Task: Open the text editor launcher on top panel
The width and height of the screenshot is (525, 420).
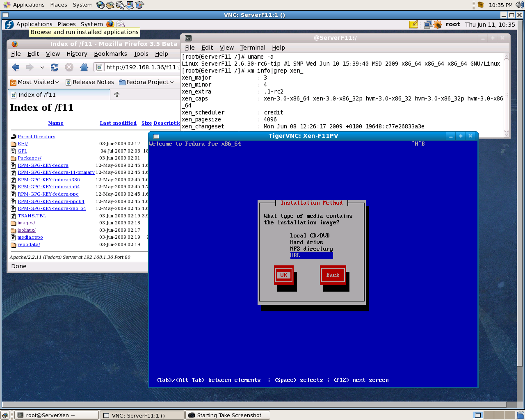Action: click(120, 5)
